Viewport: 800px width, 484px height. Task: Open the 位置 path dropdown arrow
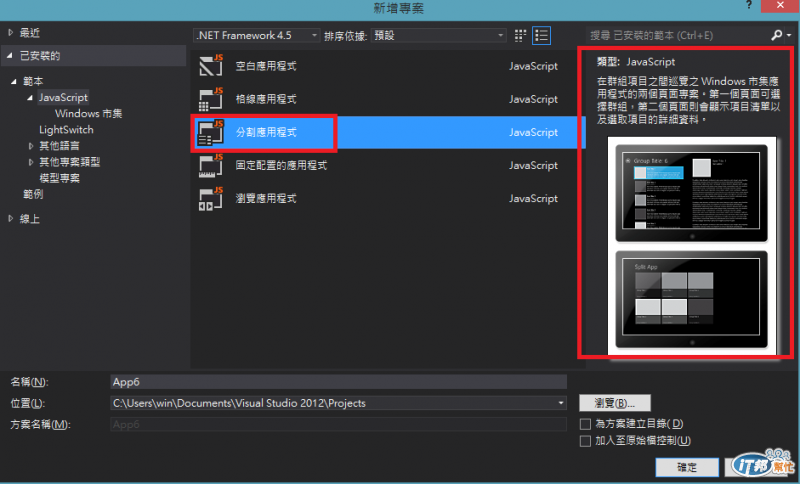pyautogui.click(x=561, y=403)
